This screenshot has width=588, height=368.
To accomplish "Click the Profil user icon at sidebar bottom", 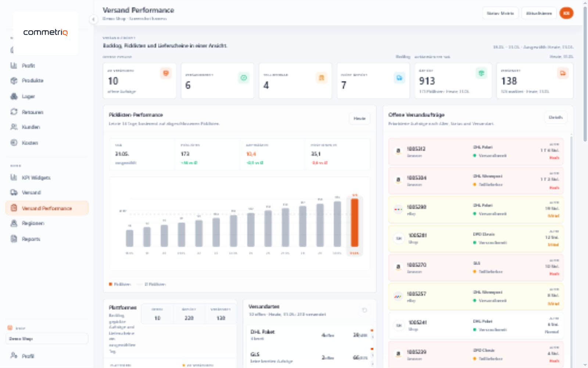I will click(14, 355).
